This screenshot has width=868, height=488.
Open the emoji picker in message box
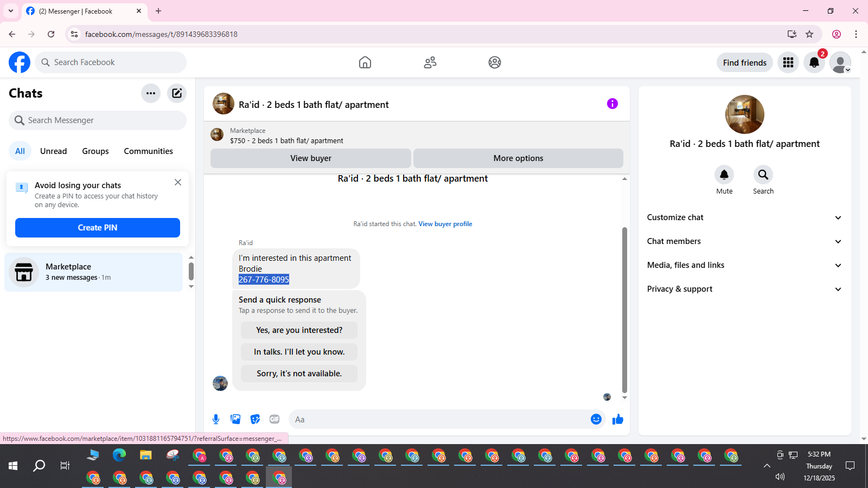click(x=596, y=419)
